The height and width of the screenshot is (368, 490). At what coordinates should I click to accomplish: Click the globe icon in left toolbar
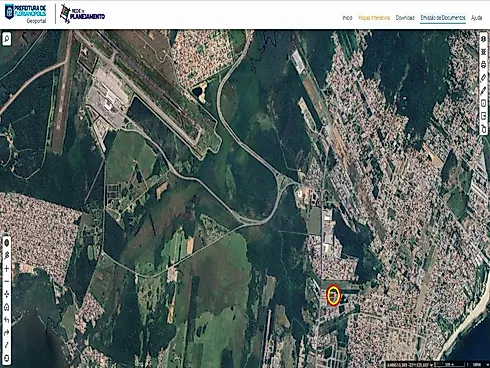[x=7, y=243]
